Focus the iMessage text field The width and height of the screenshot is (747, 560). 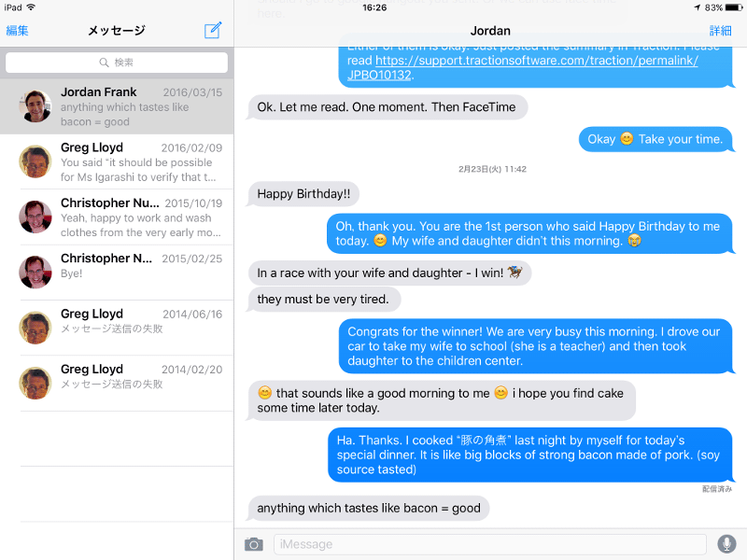pyautogui.click(x=489, y=544)
